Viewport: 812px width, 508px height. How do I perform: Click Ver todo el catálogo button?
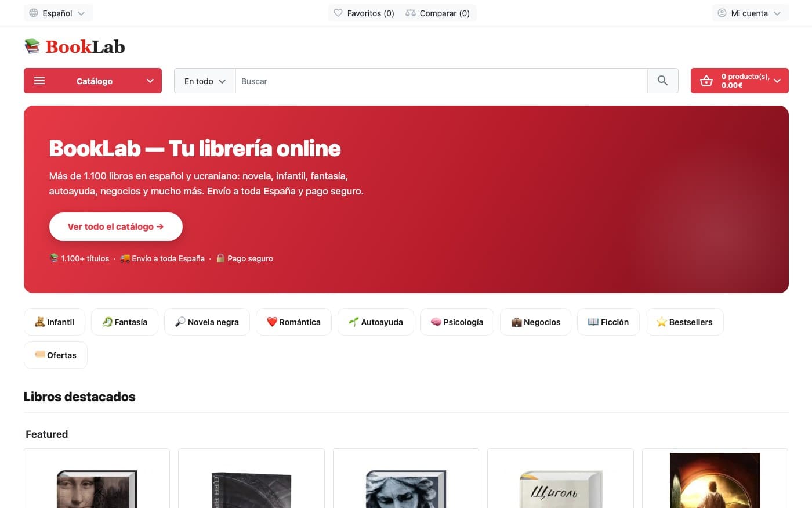pos(116,226)
